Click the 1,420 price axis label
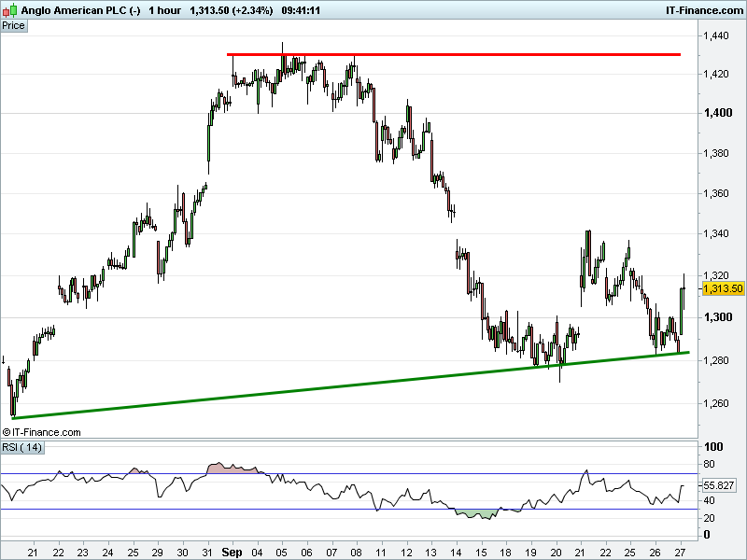Viewport: 747px width, 560px height. pos(716,74)
